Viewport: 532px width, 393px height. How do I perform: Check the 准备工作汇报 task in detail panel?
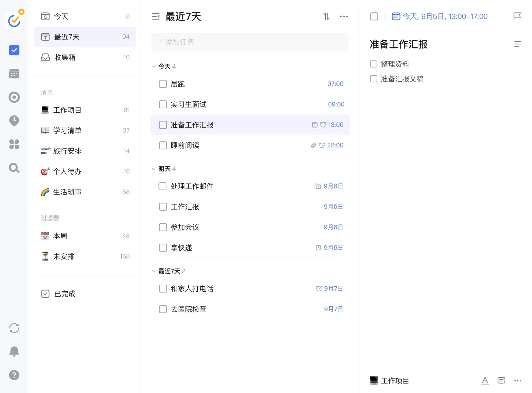(374, 16)
